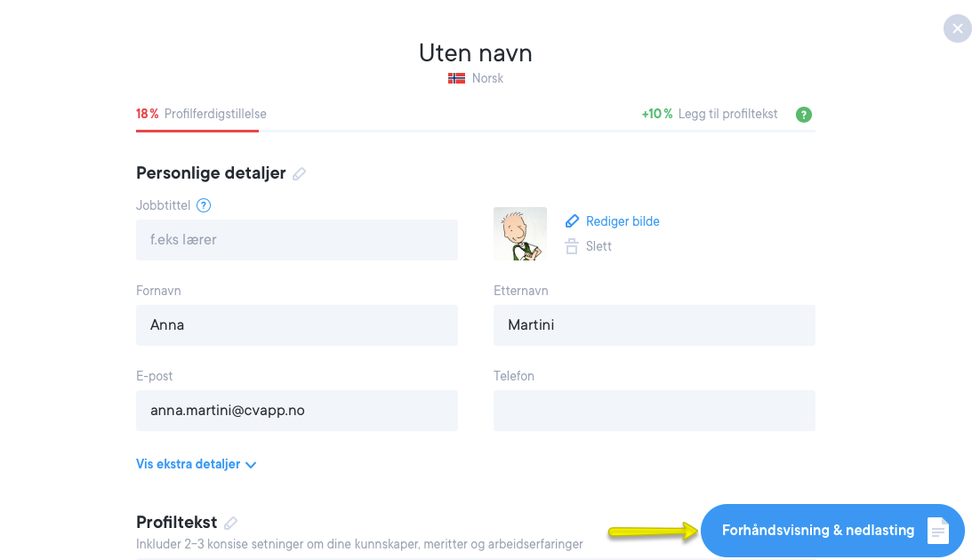Screen dimensions: 980x560
Task: Click document icon on the preview button
Action: (x=938, y=531)
